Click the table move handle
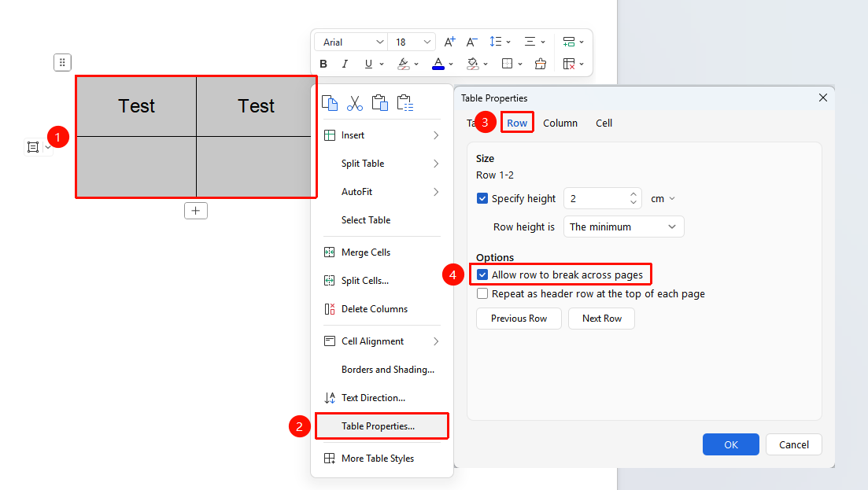 click(x=62, y=62)
